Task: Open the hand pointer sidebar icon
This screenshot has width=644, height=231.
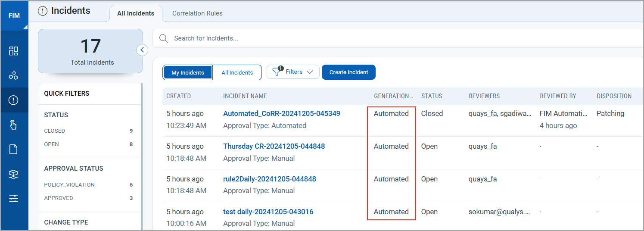Action: (13, 125)
